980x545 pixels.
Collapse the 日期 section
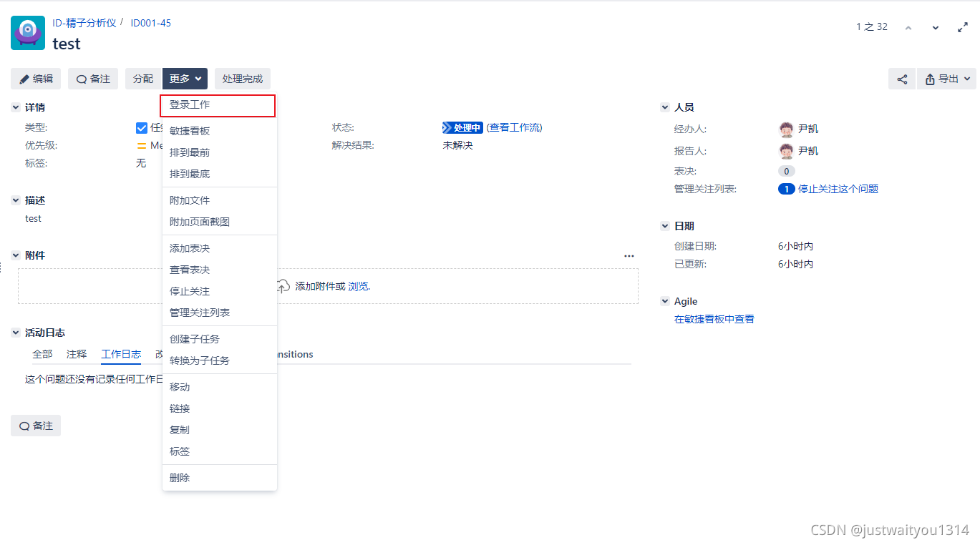(664, 225)
